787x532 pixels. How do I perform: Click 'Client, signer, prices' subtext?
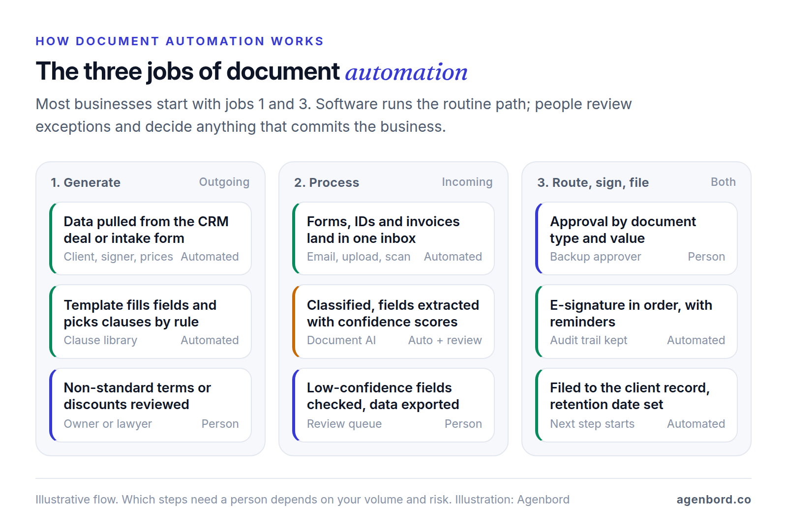coord(118,257)
